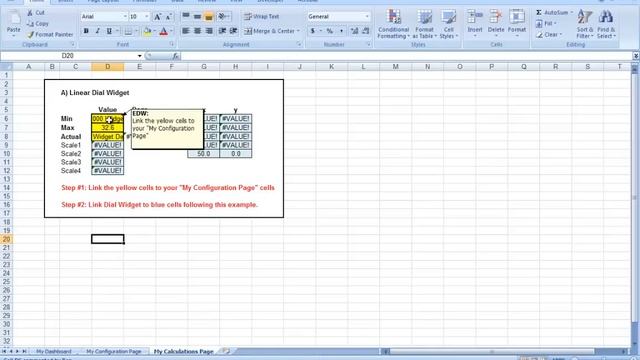The height and width of the screenshot is (360, 640).
Task: Set top vertical alignment
Action: [x=186, y=16]
